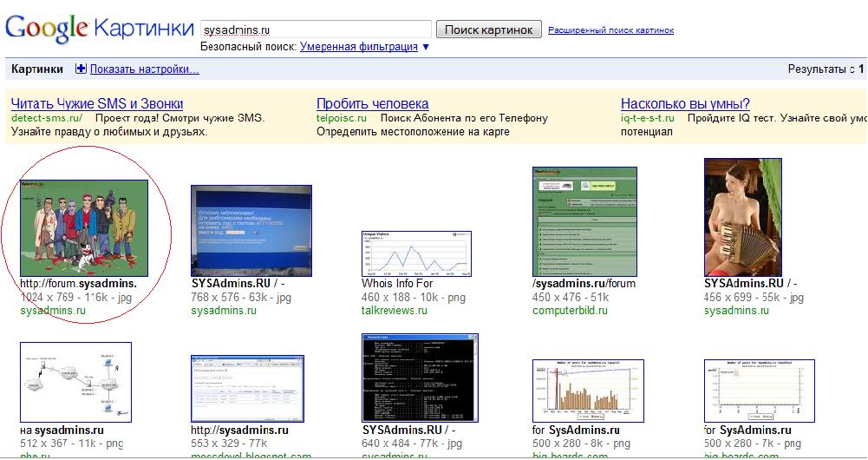Click the Картинки label in the results bar

pos(37,69)
